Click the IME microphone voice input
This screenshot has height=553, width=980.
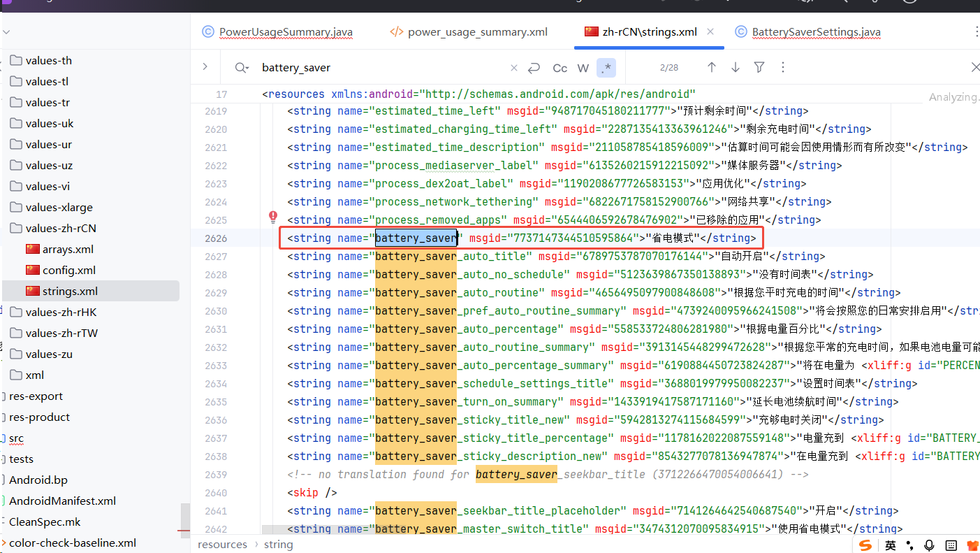click(929, 545)
